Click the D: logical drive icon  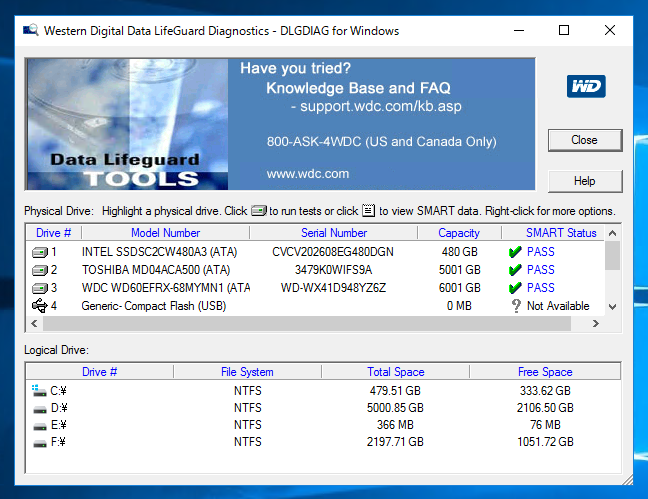(x=40, y=409)
